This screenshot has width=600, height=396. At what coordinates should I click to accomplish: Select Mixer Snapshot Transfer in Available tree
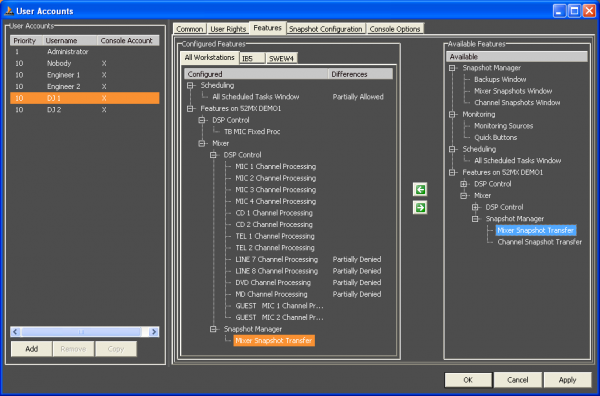(536, 230)
